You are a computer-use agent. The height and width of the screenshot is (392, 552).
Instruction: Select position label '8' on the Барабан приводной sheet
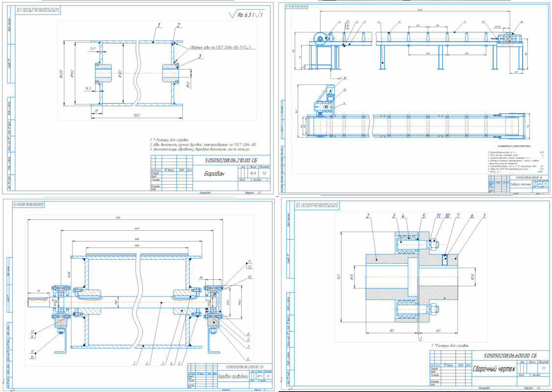pos(248,334)
